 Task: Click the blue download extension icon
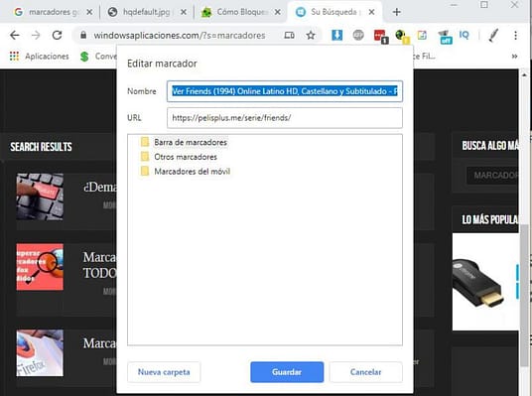[x=336, y=35]
